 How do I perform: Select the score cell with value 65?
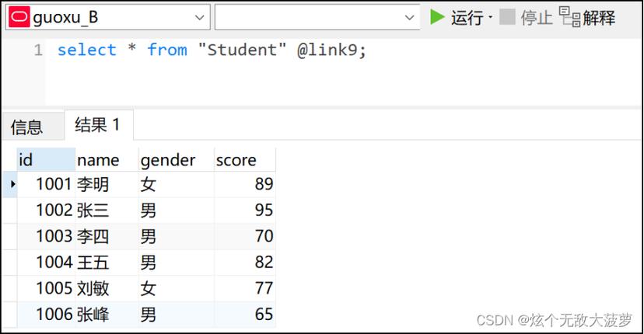click(x=263, y=315)
